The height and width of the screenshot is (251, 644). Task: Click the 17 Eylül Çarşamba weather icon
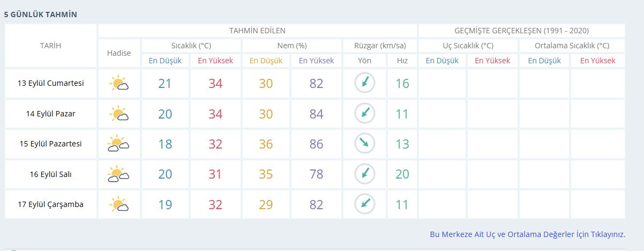(118, 204)
